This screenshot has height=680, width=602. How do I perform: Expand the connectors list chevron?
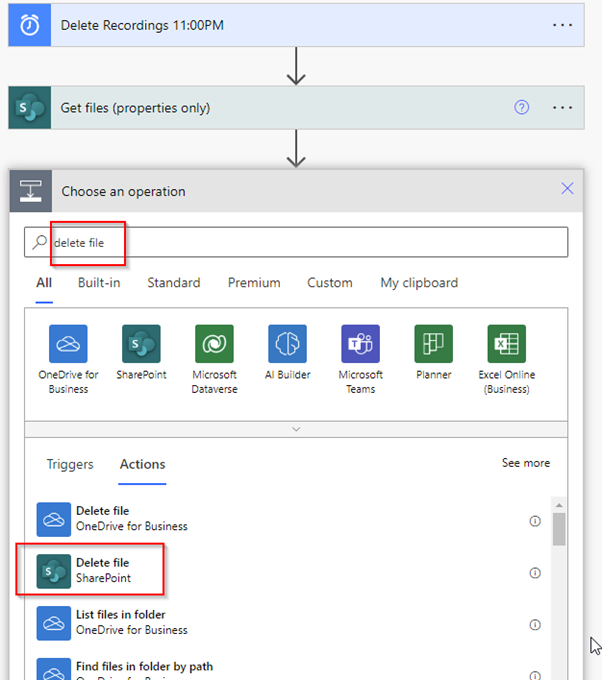pos(296,429)
